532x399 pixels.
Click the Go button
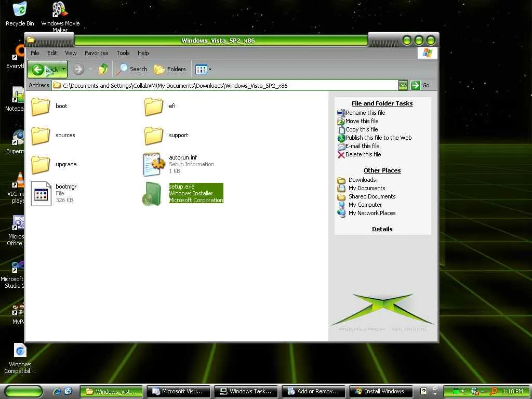[x=420, y=86]
